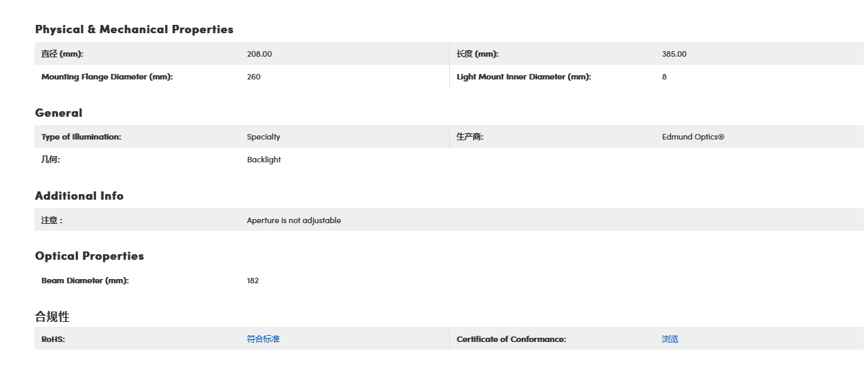Click the Beam Diameter value 182
The image size is (868, 371).
tap(253, 280)
